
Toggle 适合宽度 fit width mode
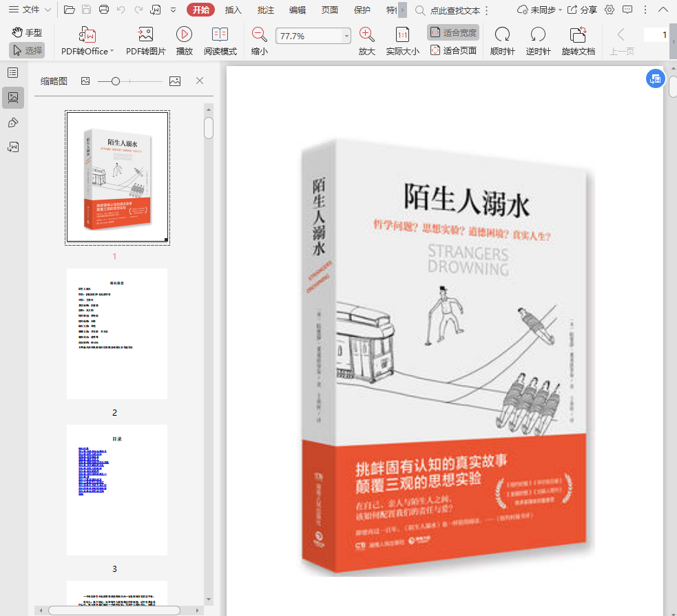tap(452, 32)
